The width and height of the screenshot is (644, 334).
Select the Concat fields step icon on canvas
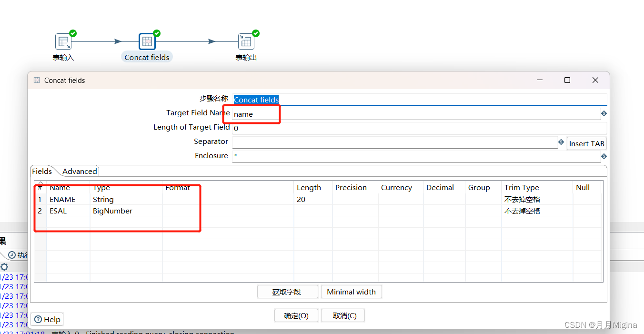pyautogui.click(x=147, y=41)
